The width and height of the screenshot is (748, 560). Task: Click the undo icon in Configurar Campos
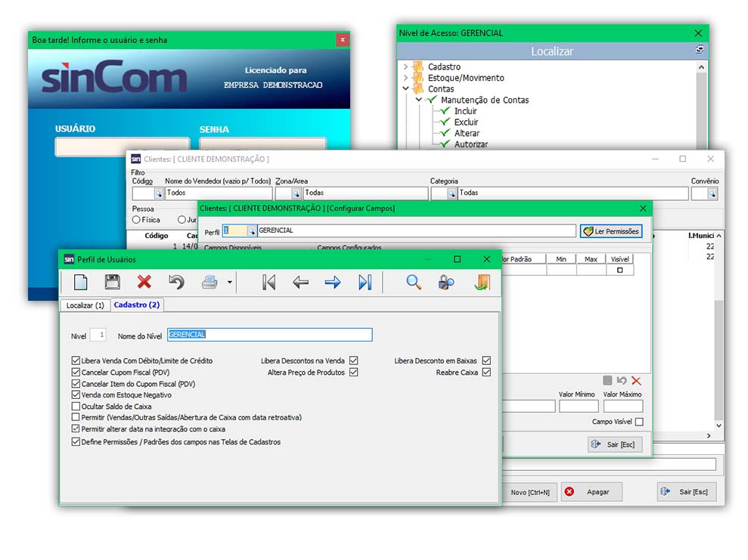[622, 380]
